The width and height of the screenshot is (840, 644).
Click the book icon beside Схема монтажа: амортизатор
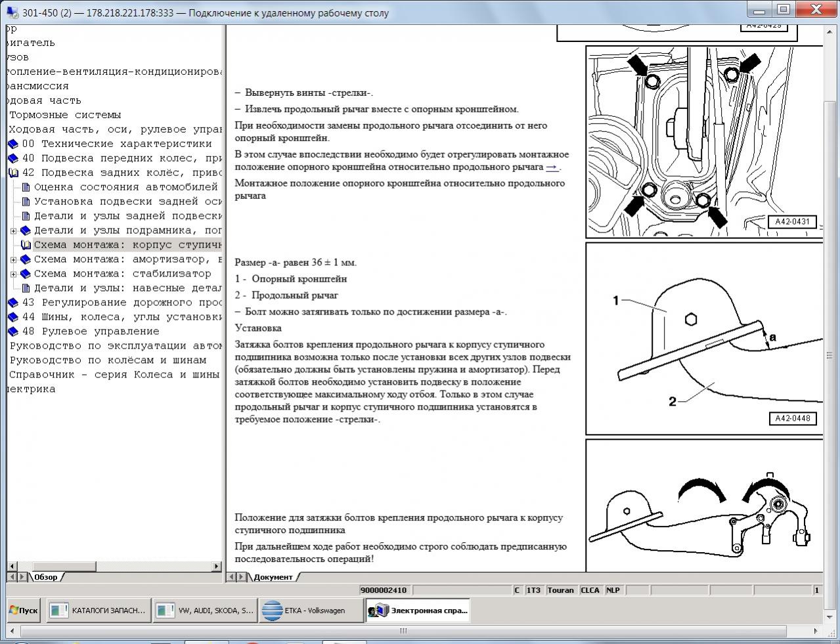tap(26, 259)
